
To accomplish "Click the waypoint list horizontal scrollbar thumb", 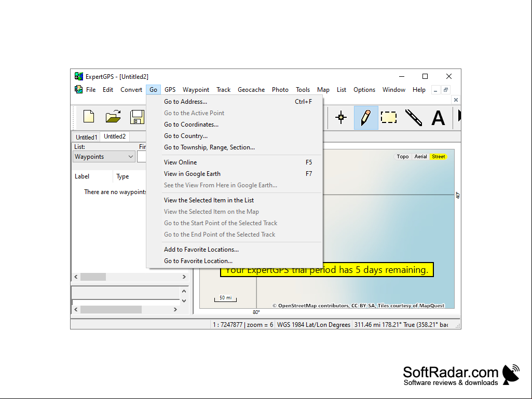I will click(x=93, y=277).
